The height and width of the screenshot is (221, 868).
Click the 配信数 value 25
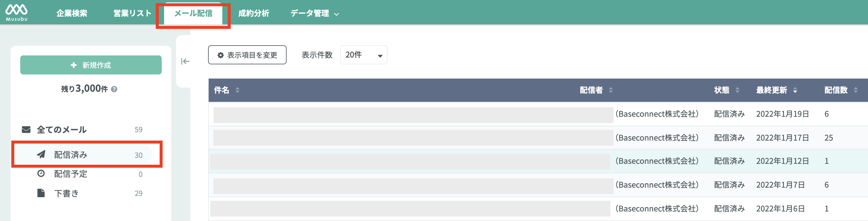pos(828,138)
